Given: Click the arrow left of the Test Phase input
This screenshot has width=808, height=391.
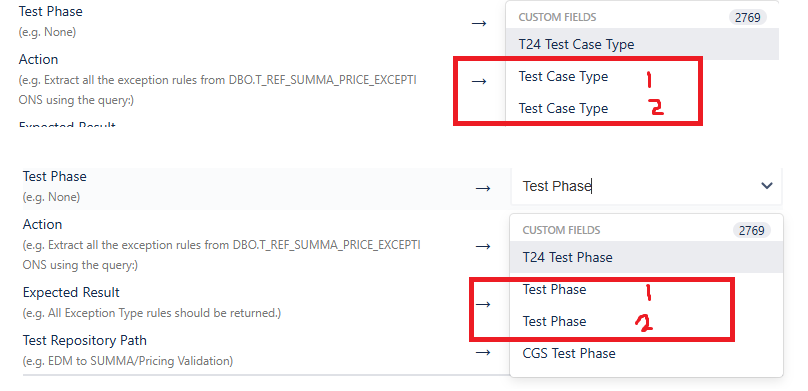Looking at the screenshot, I should tap(483, 188).
